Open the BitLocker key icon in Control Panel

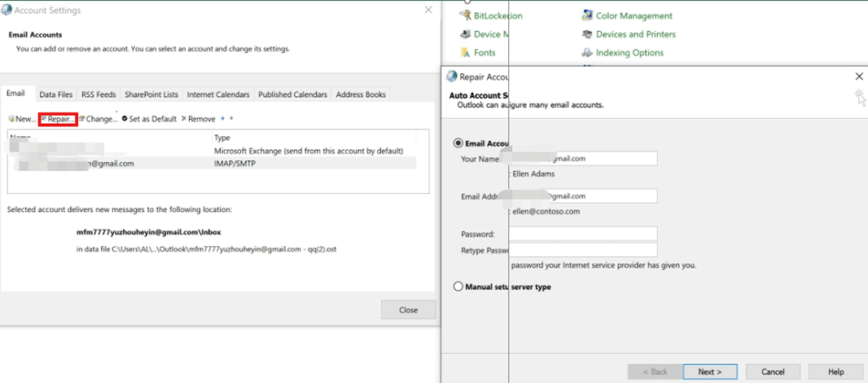466,15
